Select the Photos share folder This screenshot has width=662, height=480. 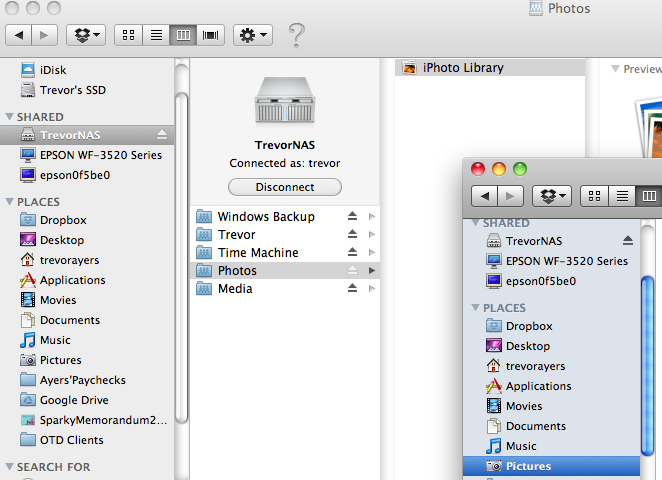pyautogui.click(x=285, y=271)
